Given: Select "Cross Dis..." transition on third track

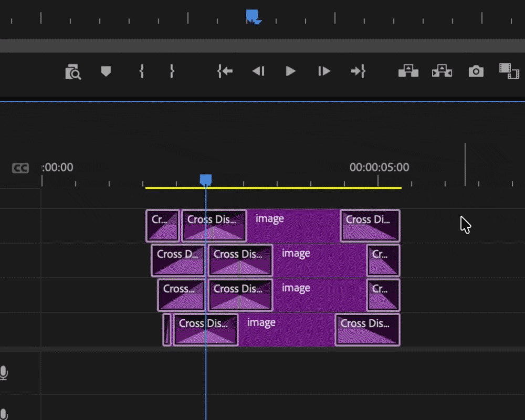Looking at the screenshot, I should tap(240, 295).
